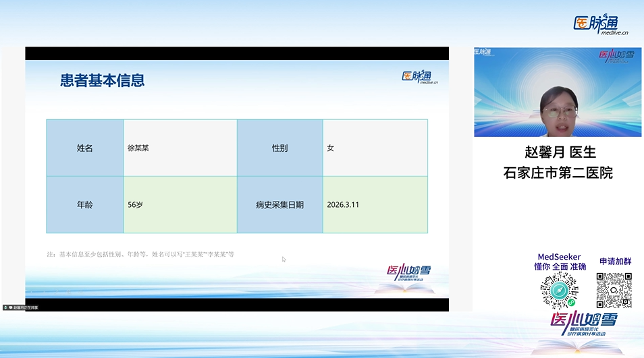Select the 性别 header cell

[280, 148]
